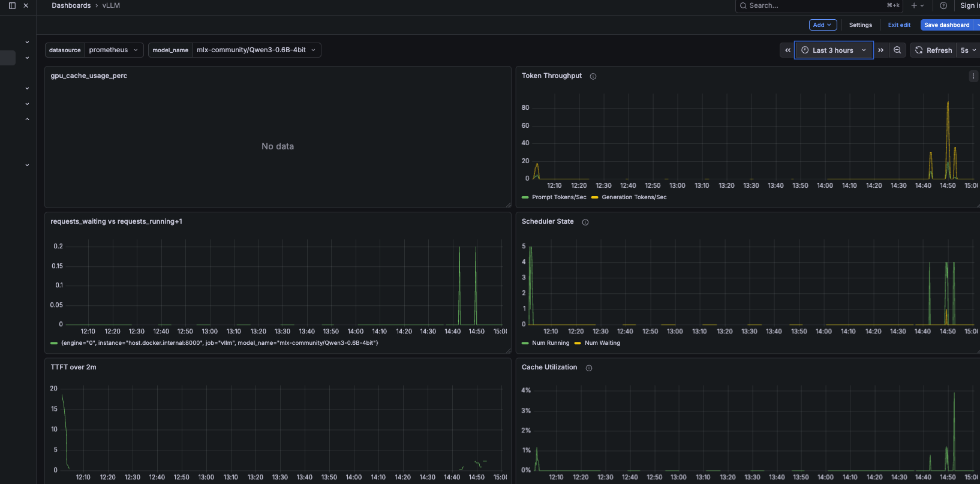Click the No data message

click(x=278, y=146)
